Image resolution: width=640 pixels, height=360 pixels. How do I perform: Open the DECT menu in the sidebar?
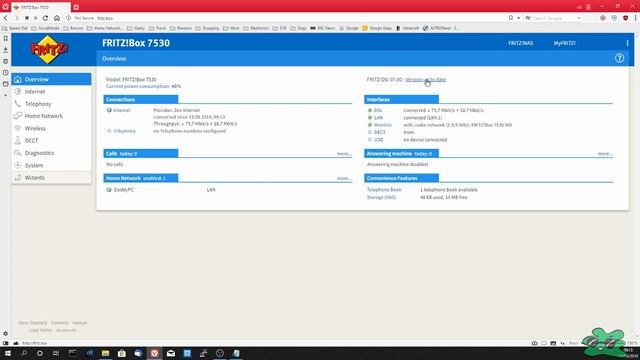coord(51,140)
